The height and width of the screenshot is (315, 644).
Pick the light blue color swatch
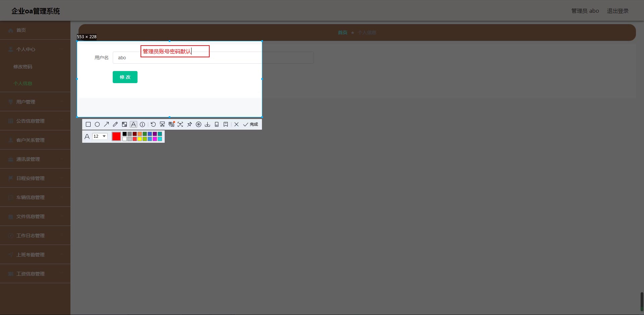(150, 139)
